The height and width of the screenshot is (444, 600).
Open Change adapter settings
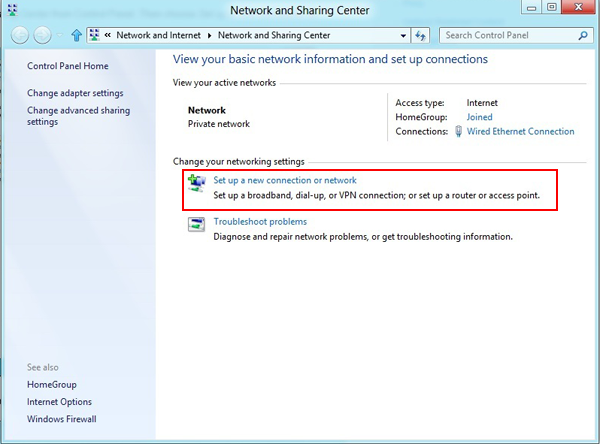click(75, 93)
